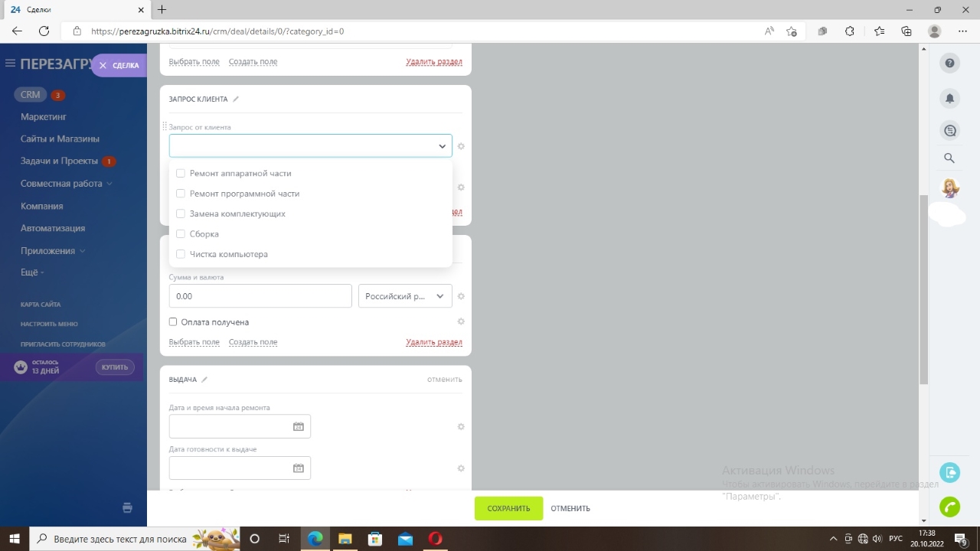Screen dimensions: 980x551
Task: Open Компания in sidebar
Action: (42, 206)
